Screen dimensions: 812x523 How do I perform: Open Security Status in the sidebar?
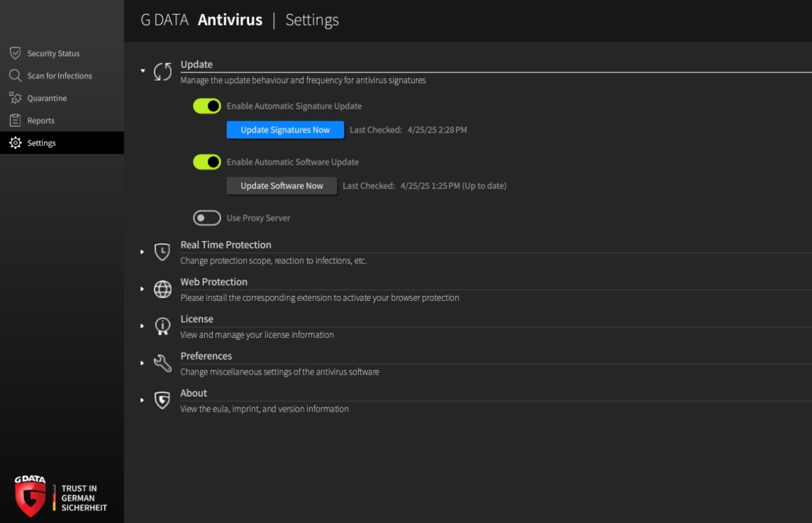pos(62,53)
